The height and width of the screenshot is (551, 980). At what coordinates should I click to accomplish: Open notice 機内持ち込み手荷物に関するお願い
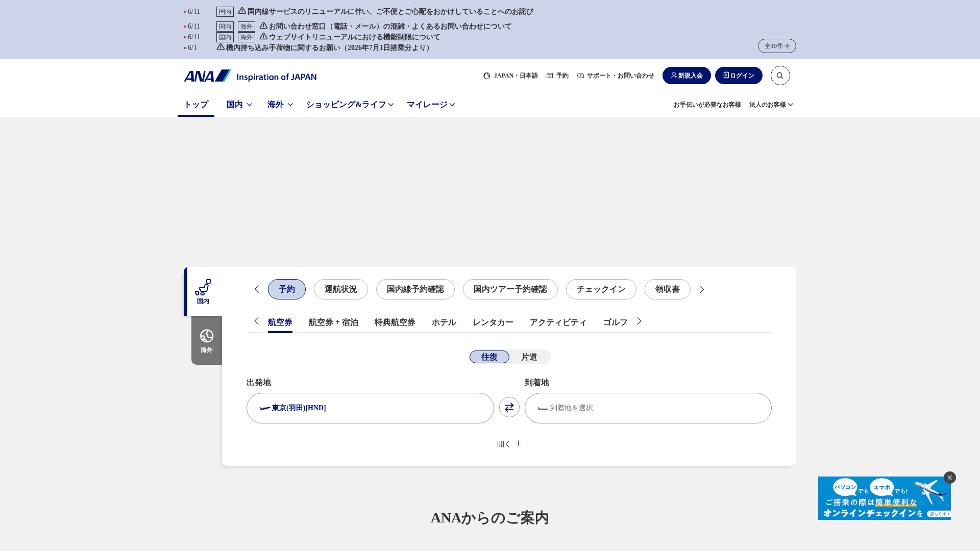point(326,47)
